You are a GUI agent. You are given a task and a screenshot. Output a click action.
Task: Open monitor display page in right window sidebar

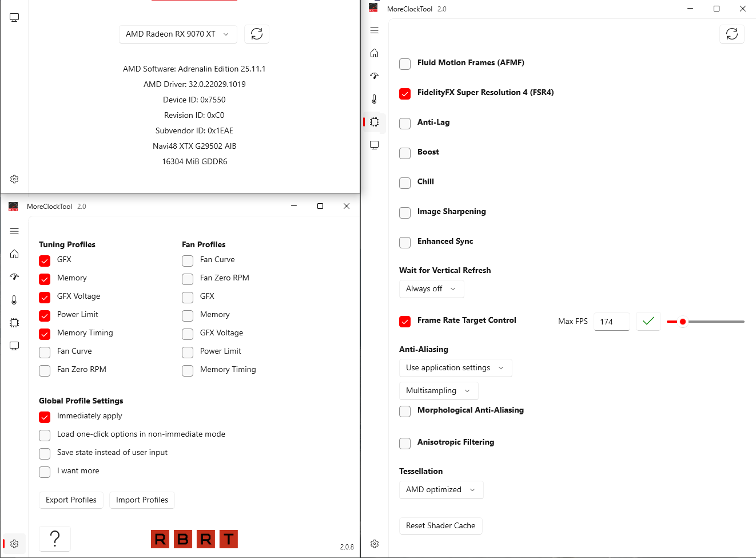375,145
